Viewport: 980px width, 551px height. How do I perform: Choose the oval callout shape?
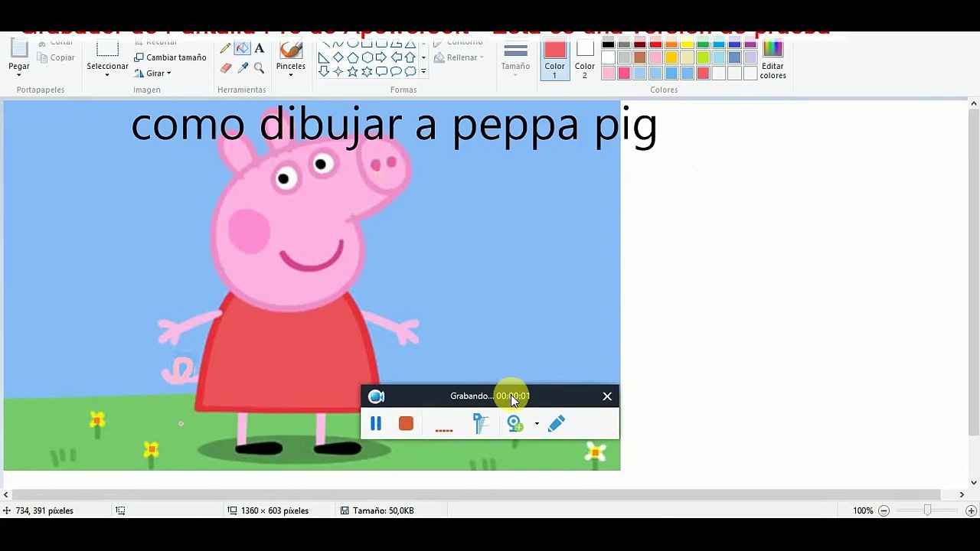tap(396, 71)
